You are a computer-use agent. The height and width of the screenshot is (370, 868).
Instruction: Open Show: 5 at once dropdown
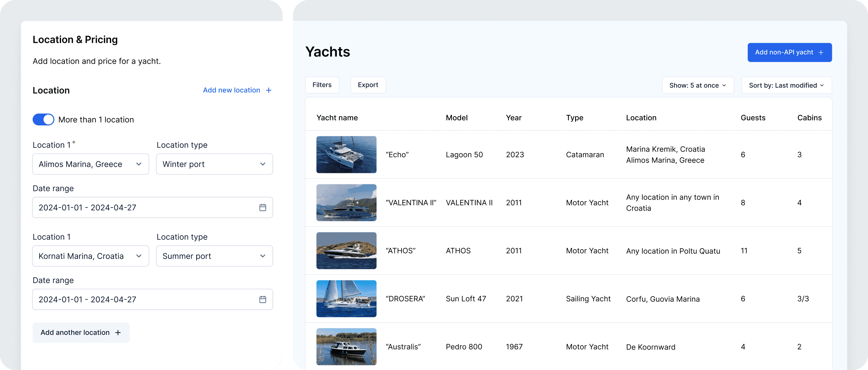697,85
